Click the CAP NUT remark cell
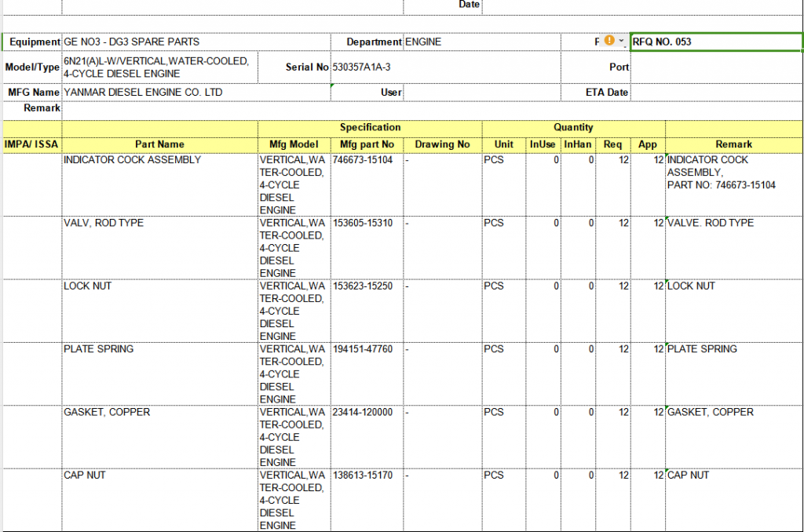Viewport: 804px width, 532px height. click(x=733, y=476)
